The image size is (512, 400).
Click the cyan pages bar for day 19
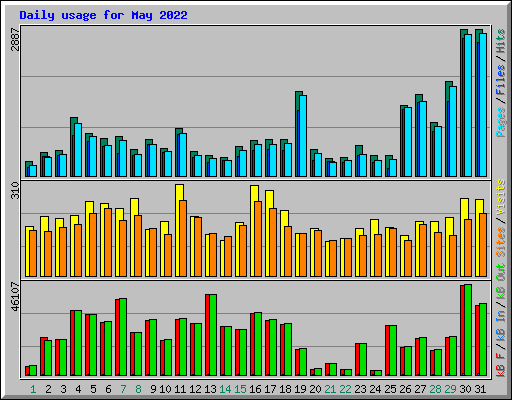click(x=303, y=136)
